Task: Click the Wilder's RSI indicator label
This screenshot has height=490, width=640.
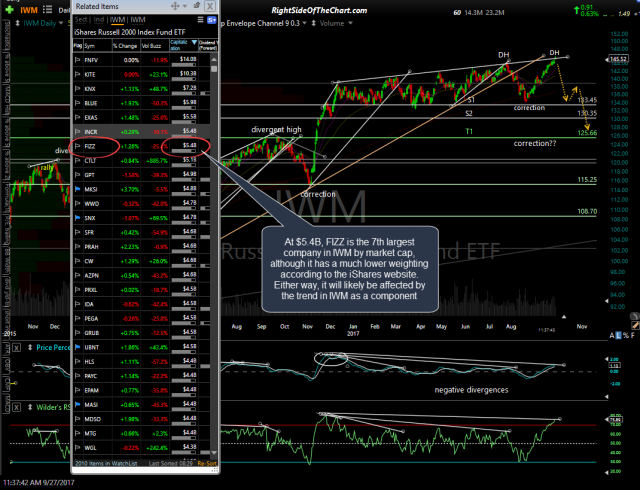Action: (53, 407)
